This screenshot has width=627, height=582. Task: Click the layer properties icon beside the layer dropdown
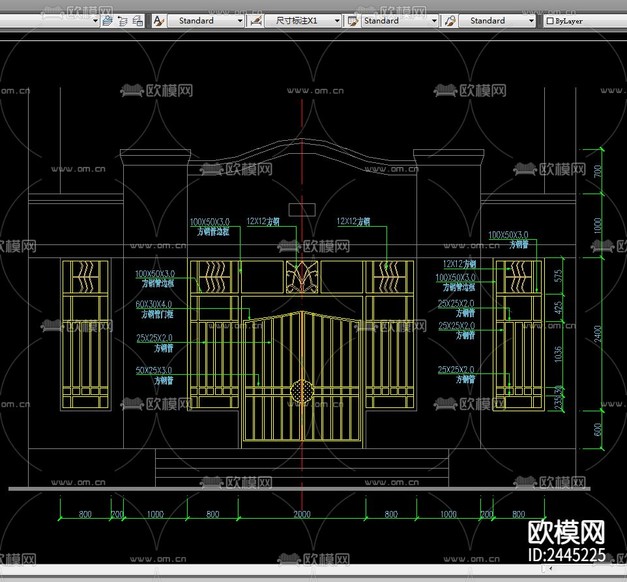point(107,20)
